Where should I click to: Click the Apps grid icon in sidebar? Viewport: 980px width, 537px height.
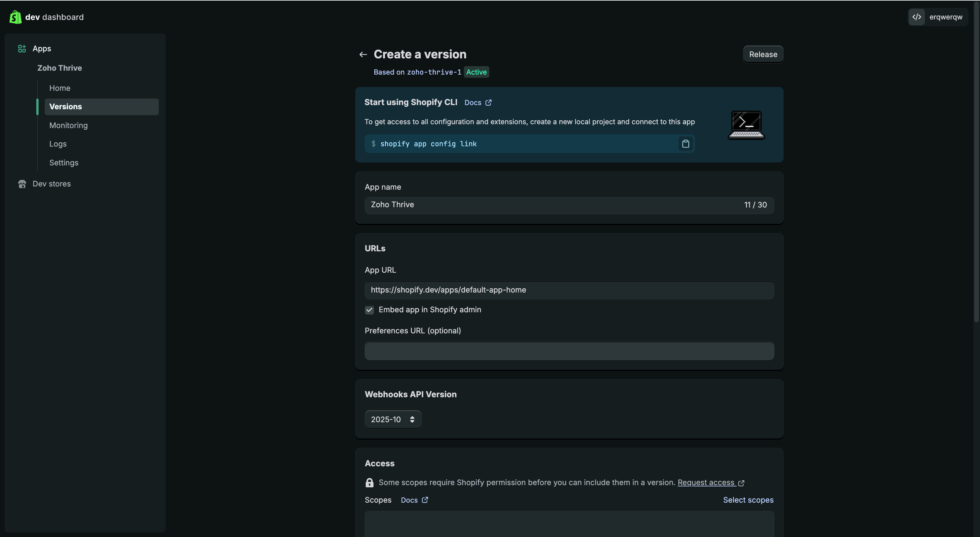coord(22,49)
